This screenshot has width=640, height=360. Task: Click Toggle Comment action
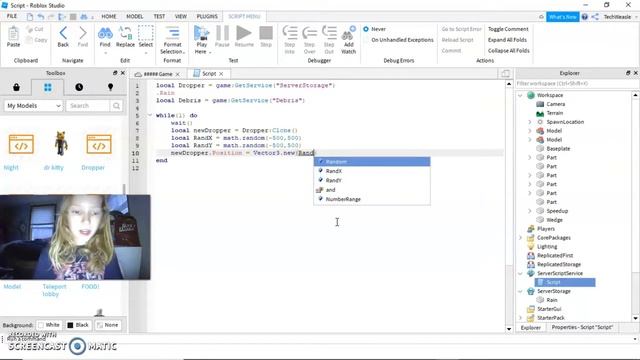508,29
